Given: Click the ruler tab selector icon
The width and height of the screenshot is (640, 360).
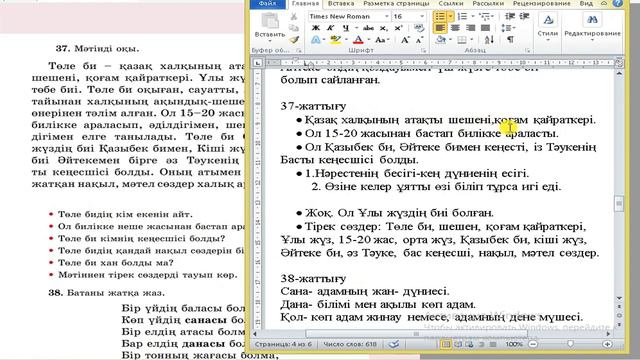Looking at the screenshot, I should pyautogui.click(x=258, y=63).
